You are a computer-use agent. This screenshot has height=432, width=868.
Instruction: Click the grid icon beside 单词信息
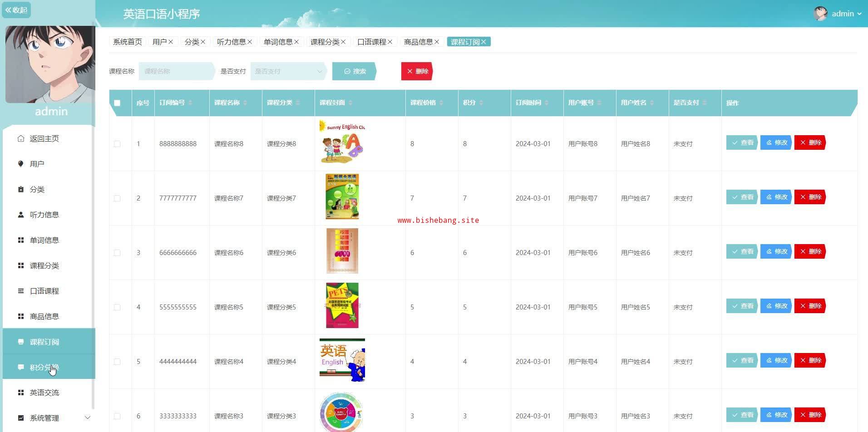tap(20, 240)
